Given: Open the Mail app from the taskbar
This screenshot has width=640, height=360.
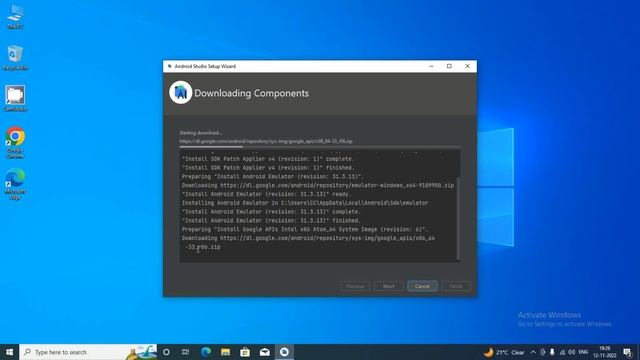Looking at the screenshot, I should 264,352.
